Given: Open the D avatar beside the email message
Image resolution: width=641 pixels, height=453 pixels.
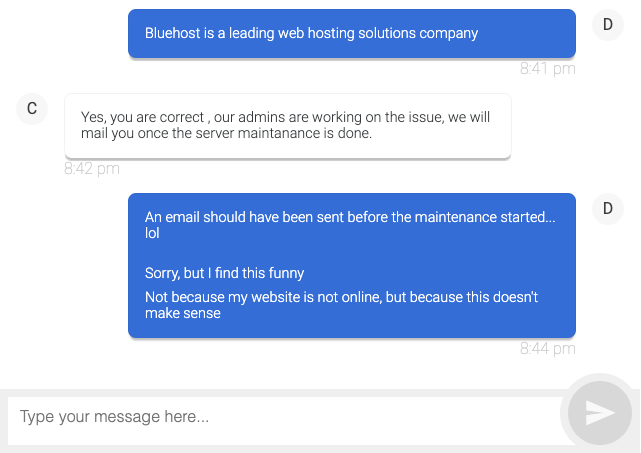Looking at the screenshot, I should click(607, 208).
